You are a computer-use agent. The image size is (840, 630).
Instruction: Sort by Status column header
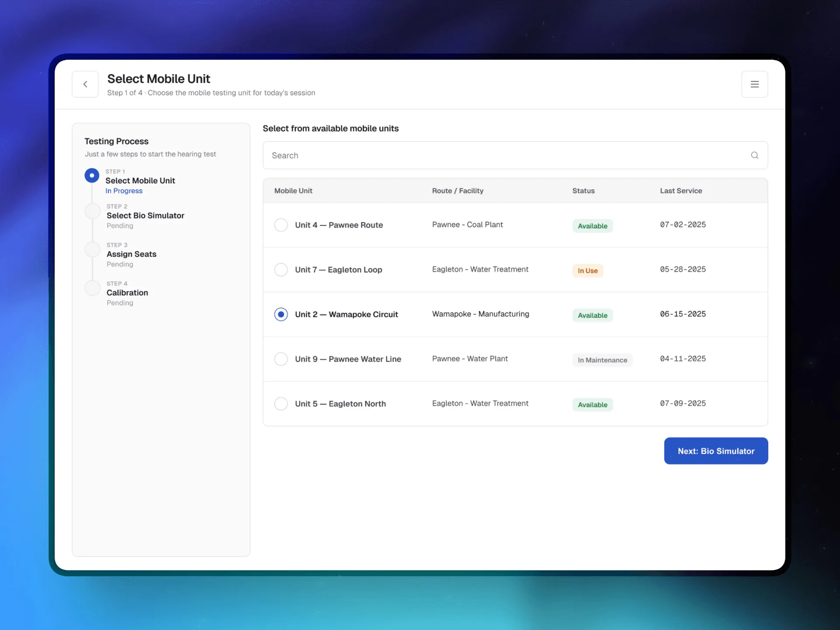coord(584,191)
